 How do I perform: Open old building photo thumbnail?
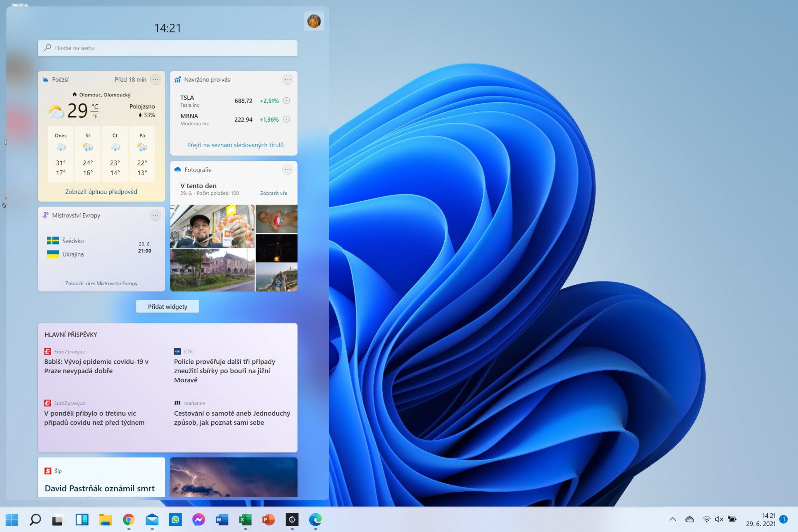pyautogui.click(x=212, y=270)
